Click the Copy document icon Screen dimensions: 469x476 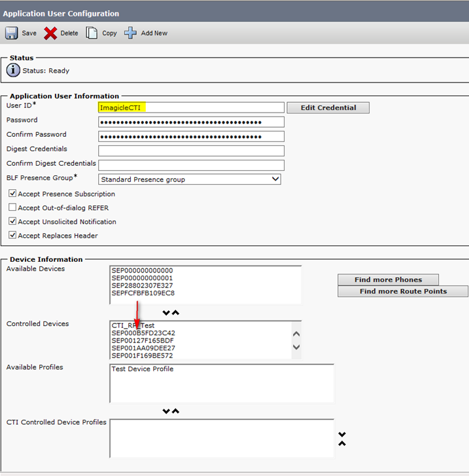pos(92,33)
